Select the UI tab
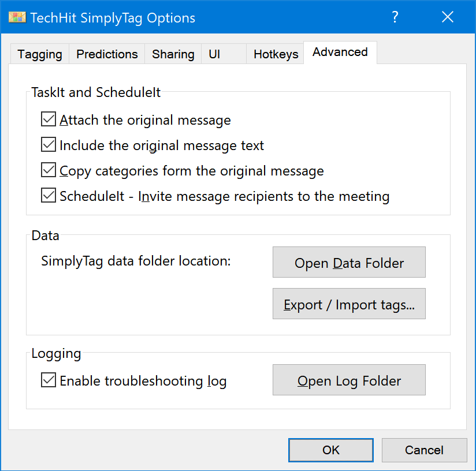Viewport: 476px width, 471px height. tap(224, 54)
